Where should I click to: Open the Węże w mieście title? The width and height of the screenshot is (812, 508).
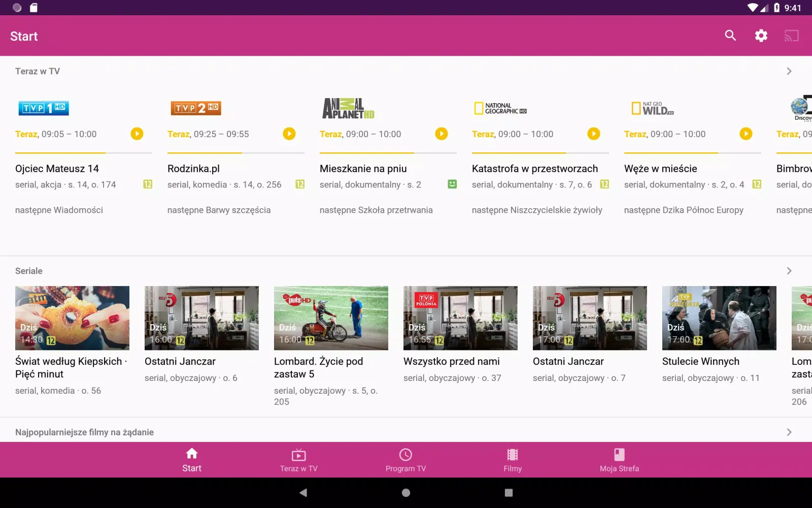(x=660, y=169)
